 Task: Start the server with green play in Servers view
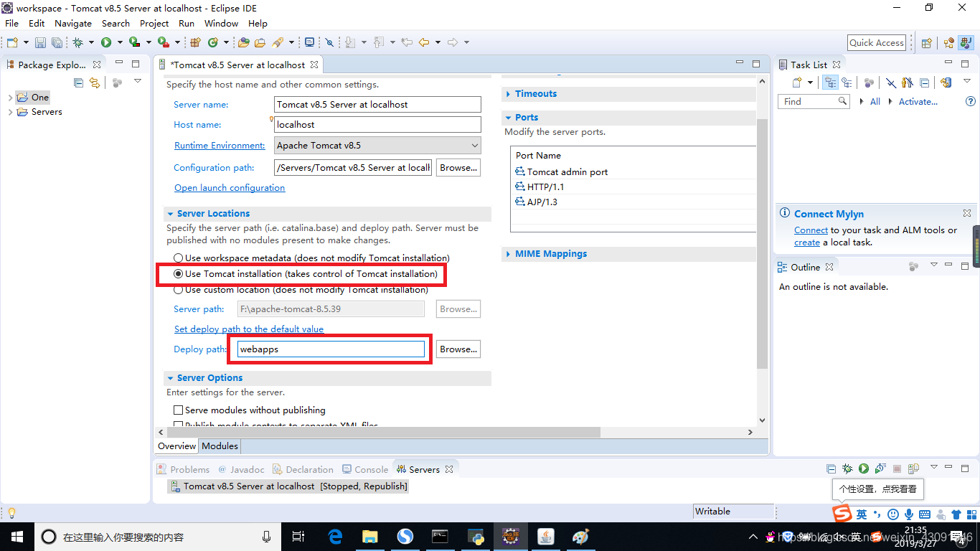[864, 468]
